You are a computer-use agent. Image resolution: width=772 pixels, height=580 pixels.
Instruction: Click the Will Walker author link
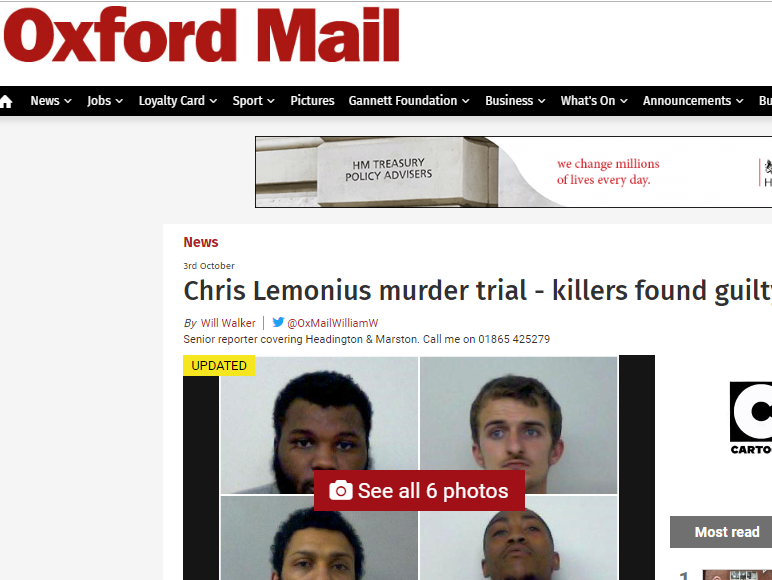tap(228, 323)
